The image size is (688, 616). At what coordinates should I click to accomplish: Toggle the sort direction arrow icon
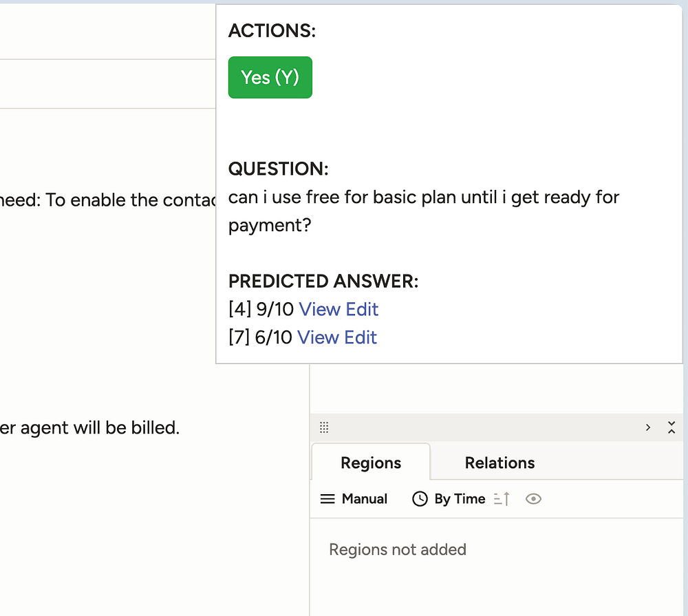(502, 499)
